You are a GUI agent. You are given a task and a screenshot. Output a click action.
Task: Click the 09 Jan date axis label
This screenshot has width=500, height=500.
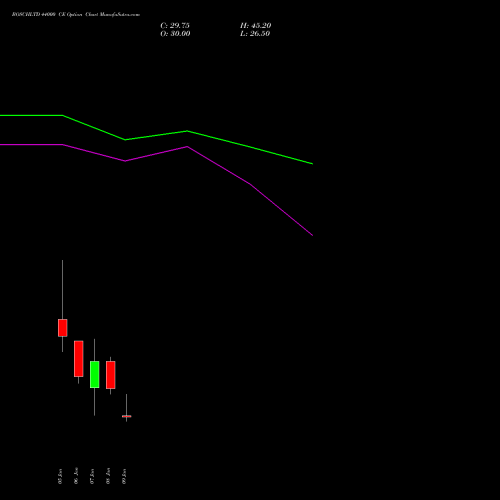click(x=124, y=476)
